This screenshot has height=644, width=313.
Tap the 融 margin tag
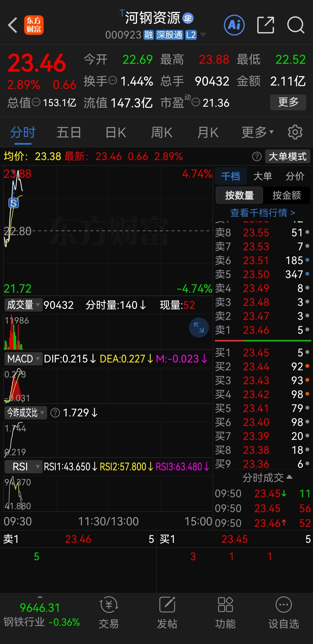click(x=148, y=35)
